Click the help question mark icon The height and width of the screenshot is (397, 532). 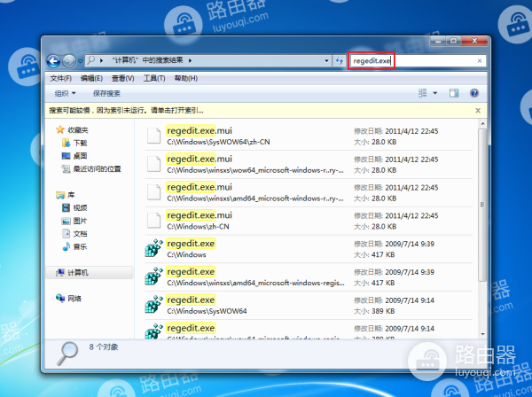click(x=475, y=93)
